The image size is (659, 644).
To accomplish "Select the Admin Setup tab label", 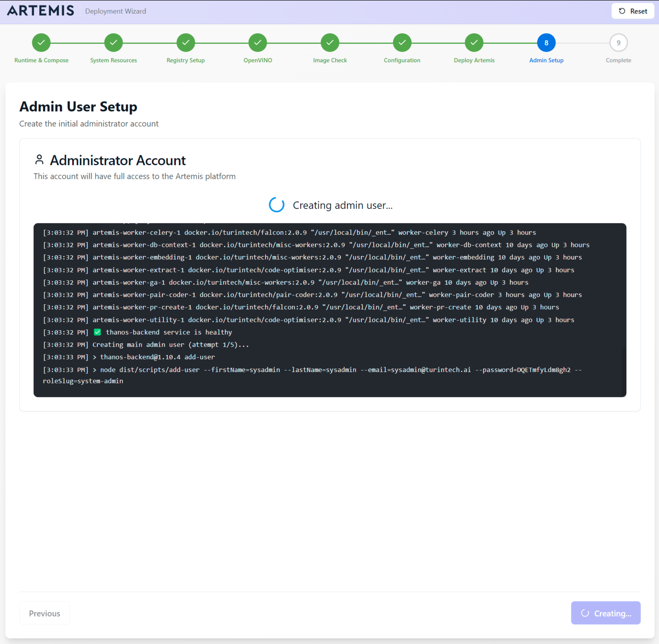I will 546,60.
